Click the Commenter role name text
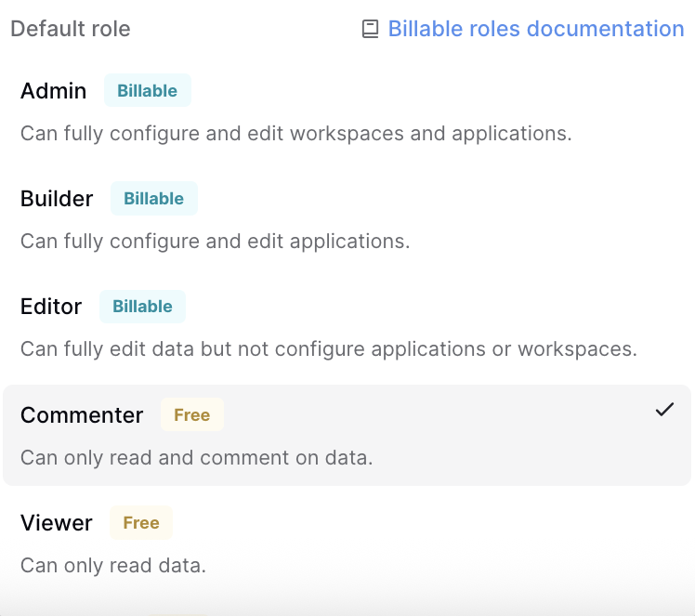Screen dimensions: 695x616 pos(82,415)
